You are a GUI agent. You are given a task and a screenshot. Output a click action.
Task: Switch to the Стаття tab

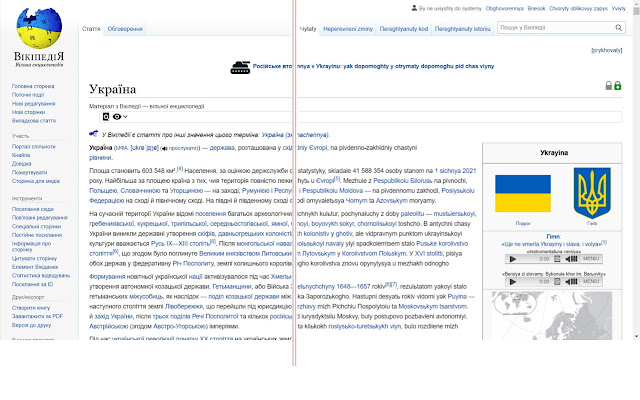[91, 29]
